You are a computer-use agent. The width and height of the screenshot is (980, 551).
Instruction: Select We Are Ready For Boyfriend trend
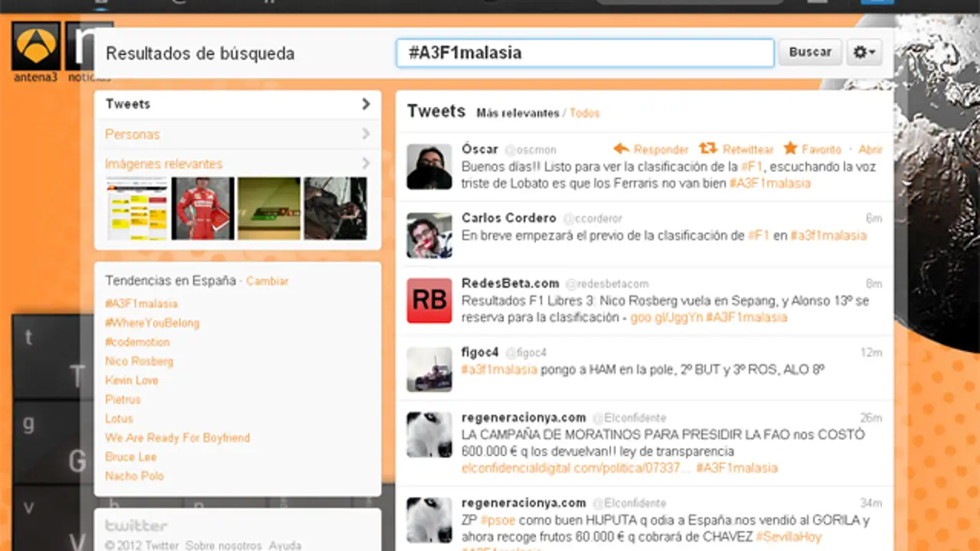tap(178, 438)
